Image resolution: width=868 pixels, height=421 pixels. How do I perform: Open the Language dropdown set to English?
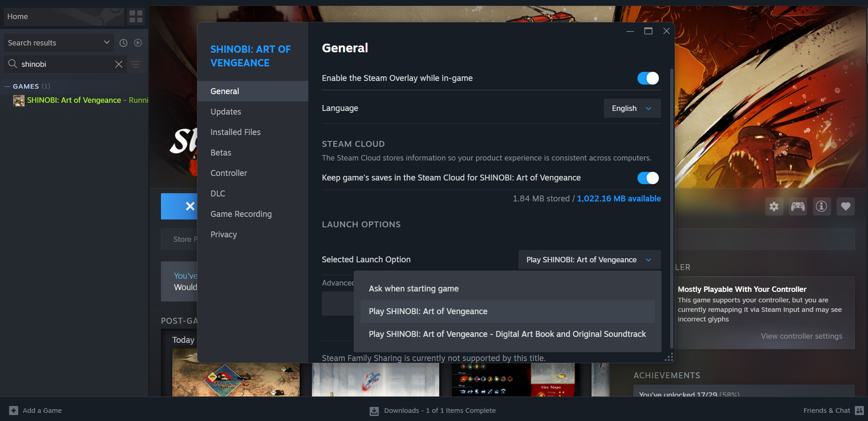(632, 108)
